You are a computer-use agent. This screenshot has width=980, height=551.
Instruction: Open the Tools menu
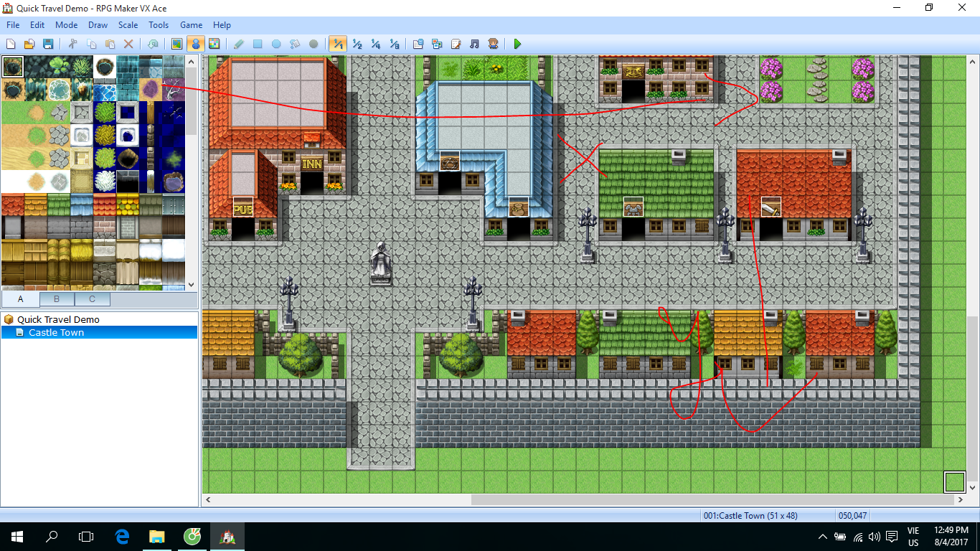[159, 25]
